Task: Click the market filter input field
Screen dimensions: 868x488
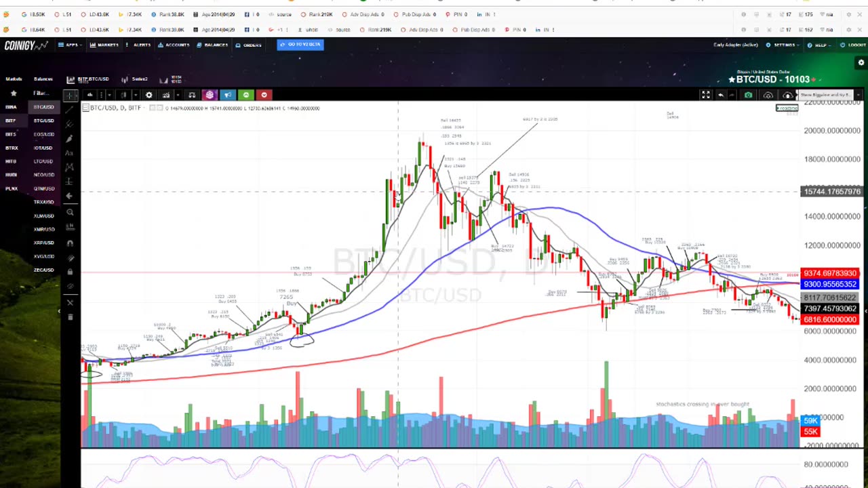Action: pos(43,93)
